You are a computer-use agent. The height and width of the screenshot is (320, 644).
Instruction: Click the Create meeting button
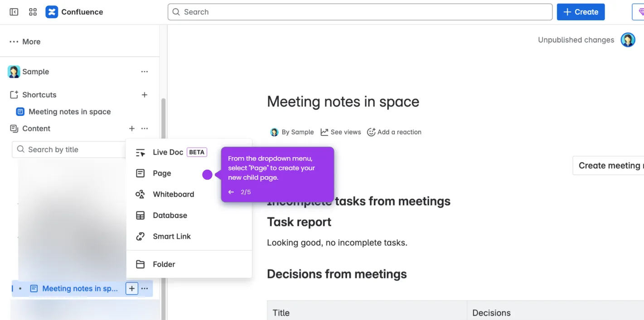[x=608, y=166]
